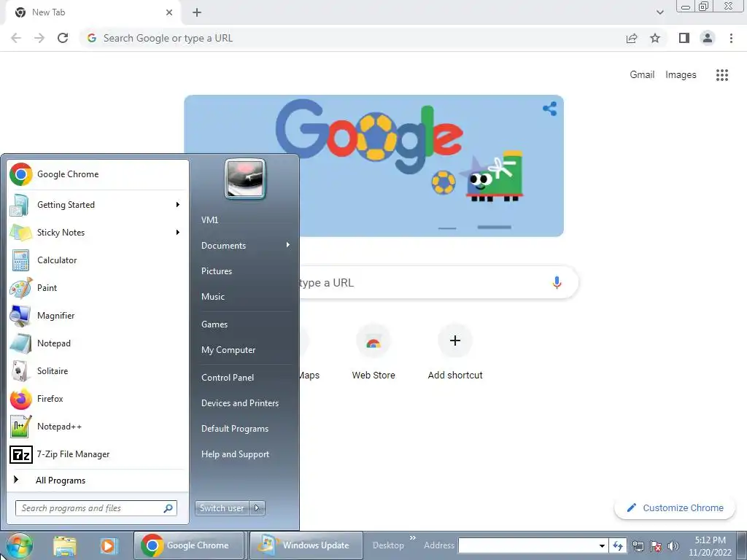
Task: Open Chrome tab search dropdown
Action: [x=659, y=12]
